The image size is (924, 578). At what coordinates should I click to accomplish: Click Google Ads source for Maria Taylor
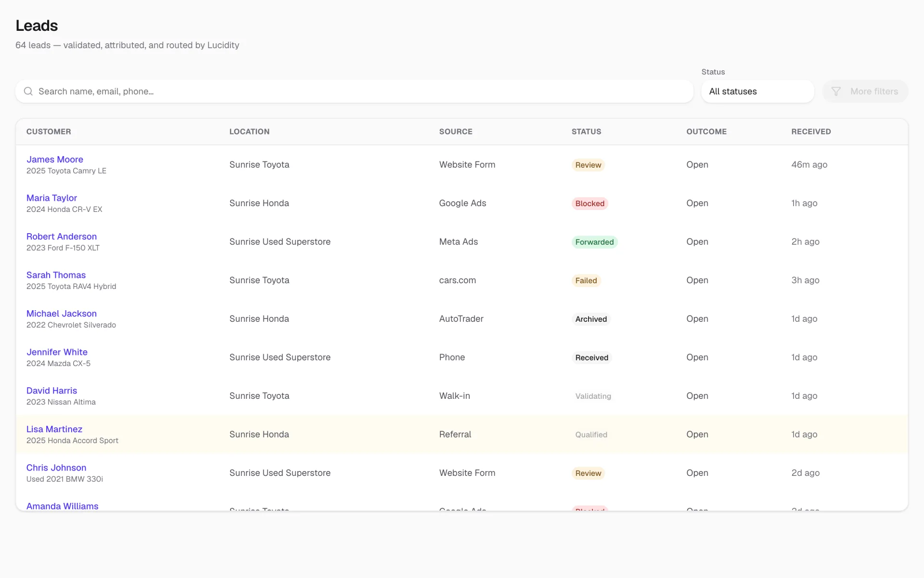(x=462, y=203)
